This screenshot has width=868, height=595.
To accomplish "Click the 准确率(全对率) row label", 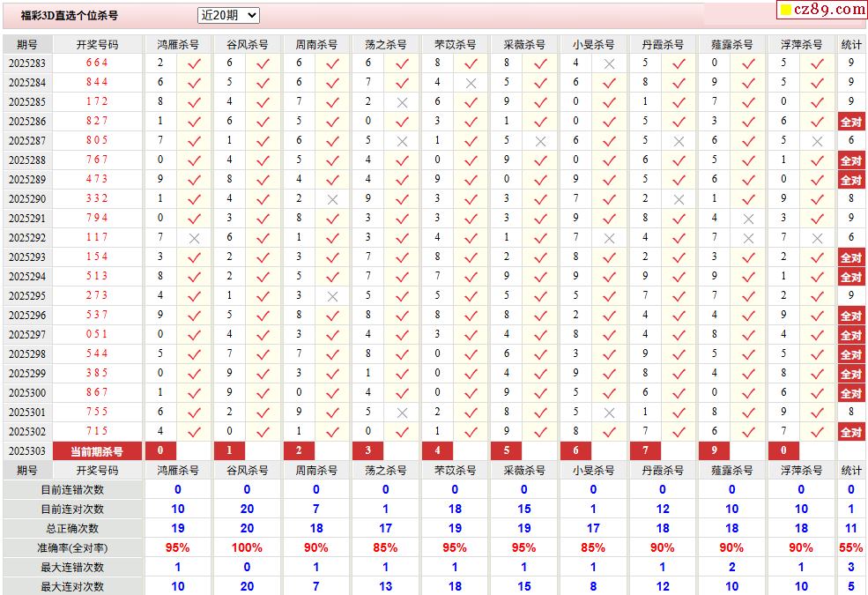I will click(x=72, y=547).
